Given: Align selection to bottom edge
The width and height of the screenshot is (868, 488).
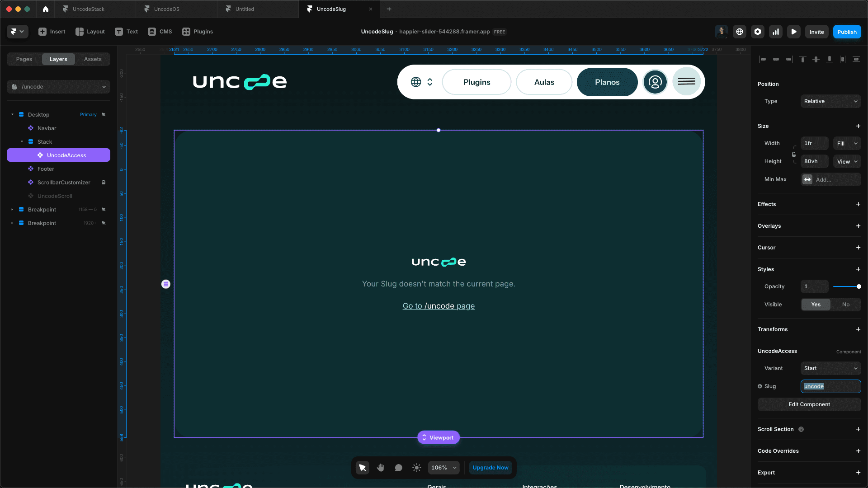Looking at the screenshot, I should click(x=830, y=59).
